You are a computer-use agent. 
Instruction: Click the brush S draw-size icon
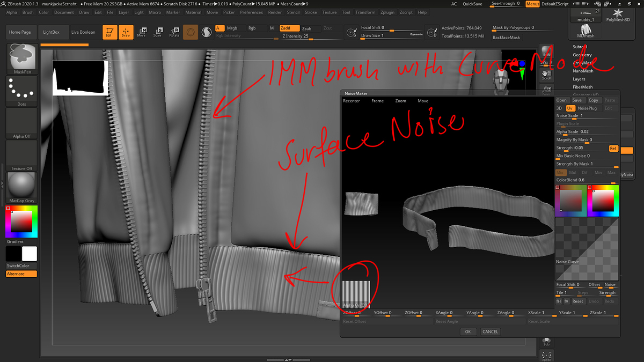352,33
